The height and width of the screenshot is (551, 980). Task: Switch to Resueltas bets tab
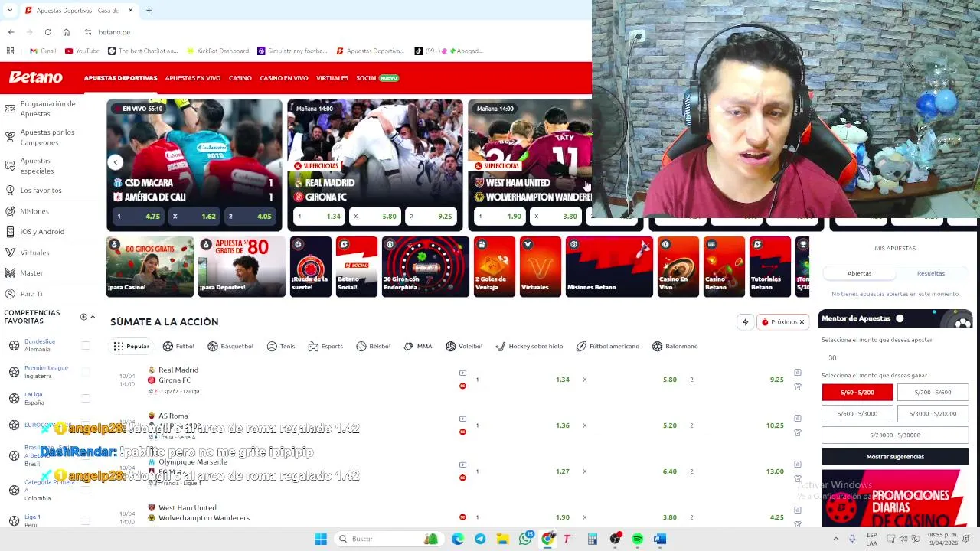point(931,273)
